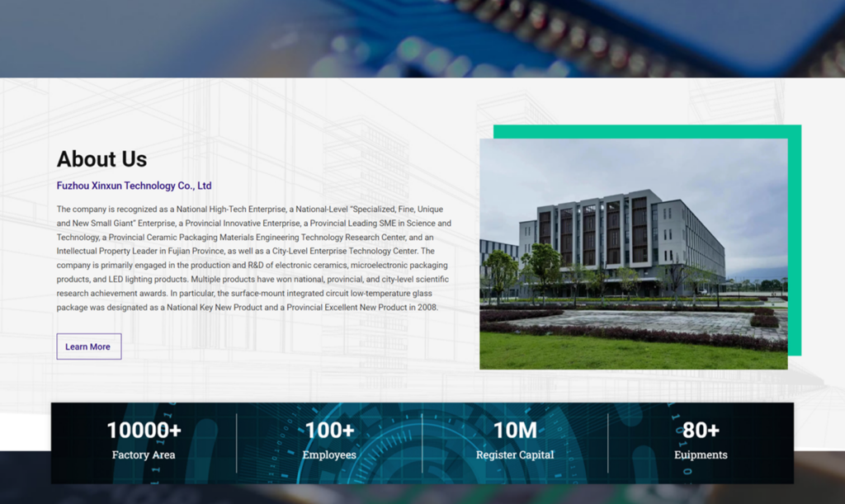The height and width of the screenshot is (504, 845).
Task: Click the Employees label
Action: pos(329,455)
